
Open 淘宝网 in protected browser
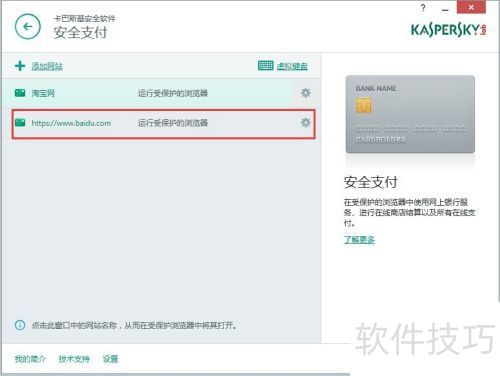tap(43, 93)
